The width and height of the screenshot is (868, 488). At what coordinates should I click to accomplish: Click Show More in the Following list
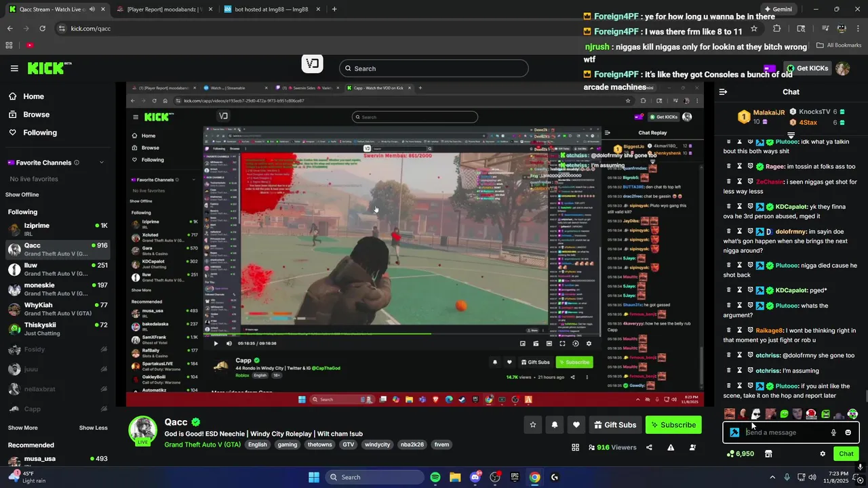tap(23, 428)
